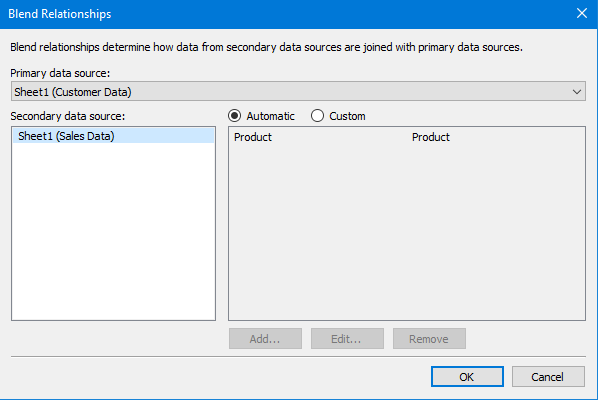Screen dimensions: 598x400
Task: Click the Secondary data source label
Action: click(x=68, y=116)
